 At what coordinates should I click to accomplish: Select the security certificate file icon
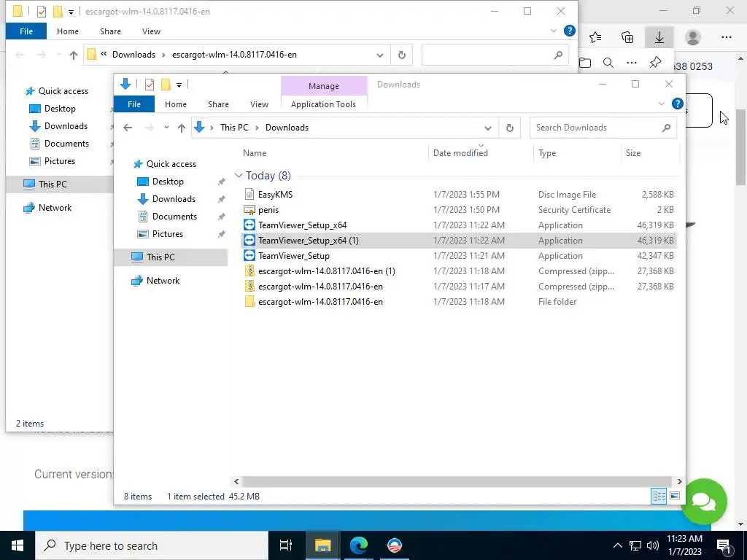(249, 209)
